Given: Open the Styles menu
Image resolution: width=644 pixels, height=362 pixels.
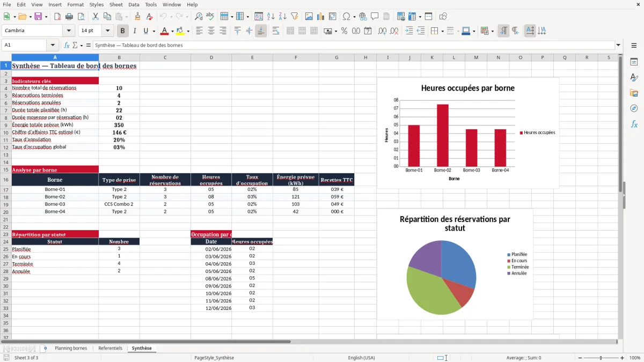Looking at the screenshot, I should point(97,4).
